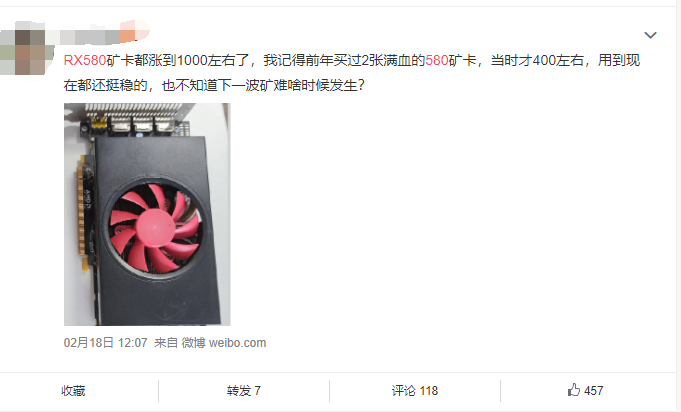Open 转发 7 repost option
The height and width of the screenshot is (412, 681).
tap(244, 391)
